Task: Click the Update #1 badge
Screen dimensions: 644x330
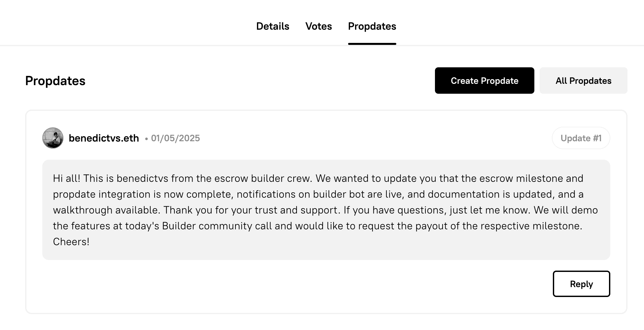Action: click(x=581, y=138)
